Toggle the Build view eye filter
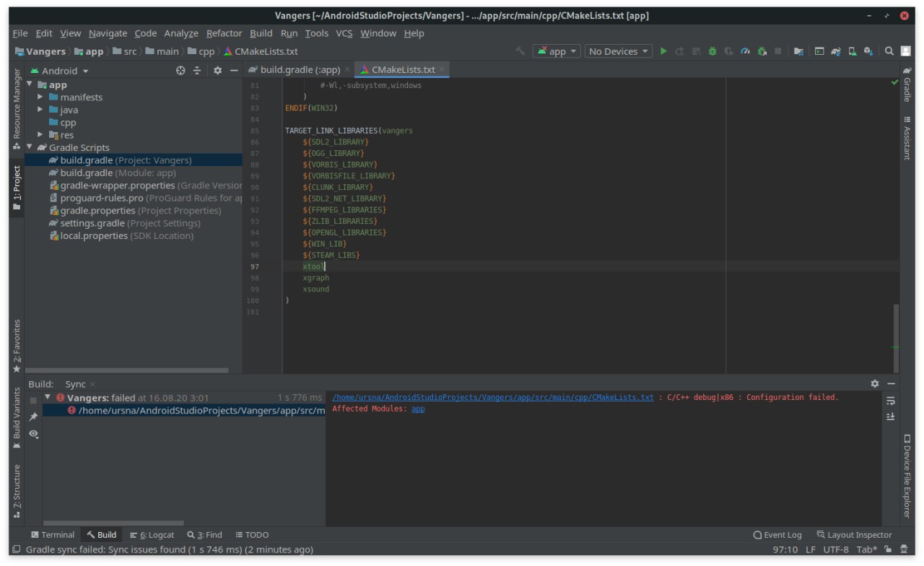Screen dimensions: 924x566 tap(33, 434)
